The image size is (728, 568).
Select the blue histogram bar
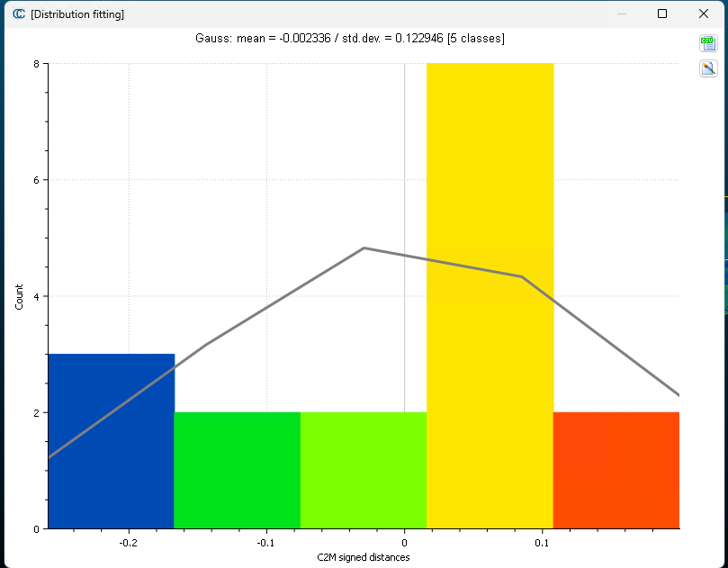[x=112, y=441]
